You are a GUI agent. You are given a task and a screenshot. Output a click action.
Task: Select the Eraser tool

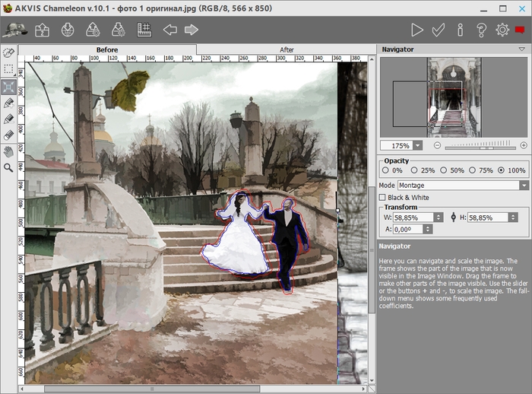pyautogui.click(x=8, y=135)
